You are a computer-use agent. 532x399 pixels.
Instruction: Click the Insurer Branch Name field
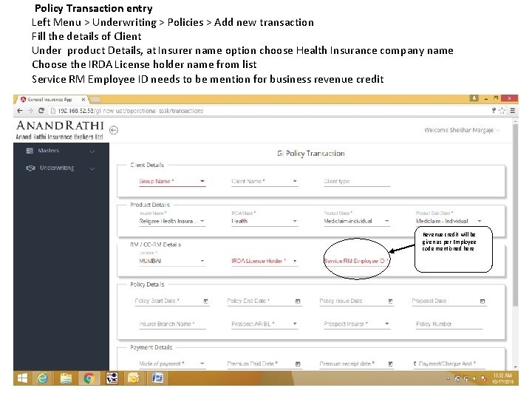[172, 324]
